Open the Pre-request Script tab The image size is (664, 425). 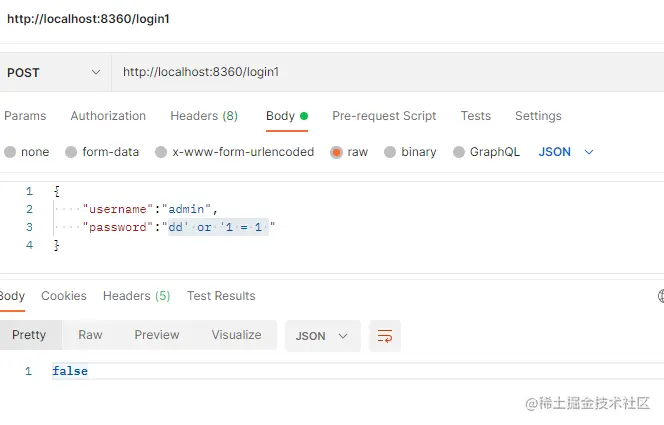[384, 116]
